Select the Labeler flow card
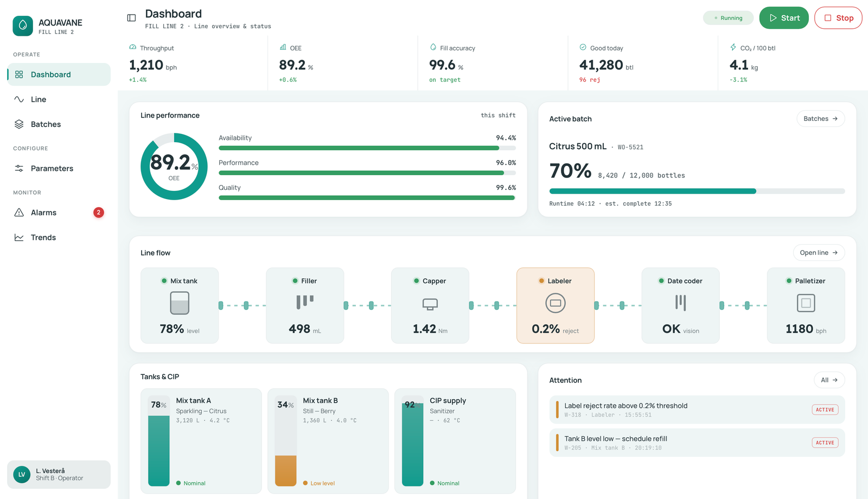The width and height of the screenshot is (868, 499). pyautogui.click(x=556, y=305)
